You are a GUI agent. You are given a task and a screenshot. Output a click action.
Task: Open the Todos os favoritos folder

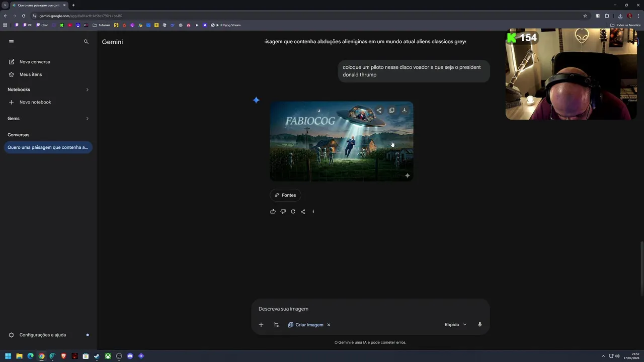click(625, 25)
